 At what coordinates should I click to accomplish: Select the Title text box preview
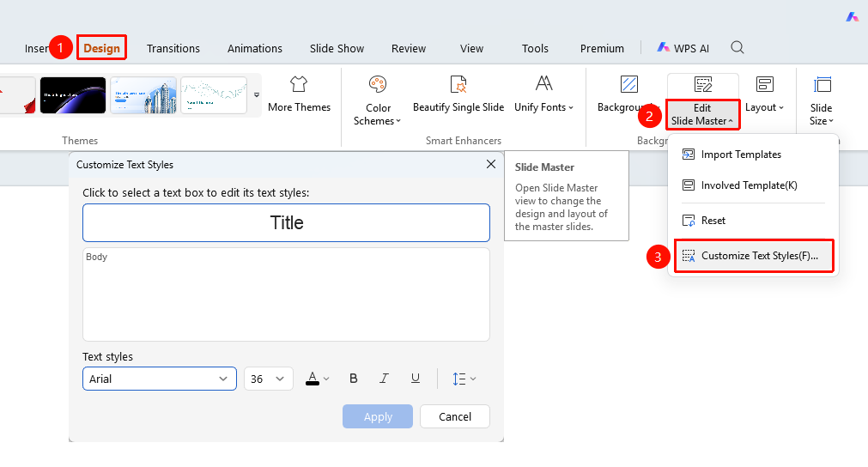click(286, 222)
